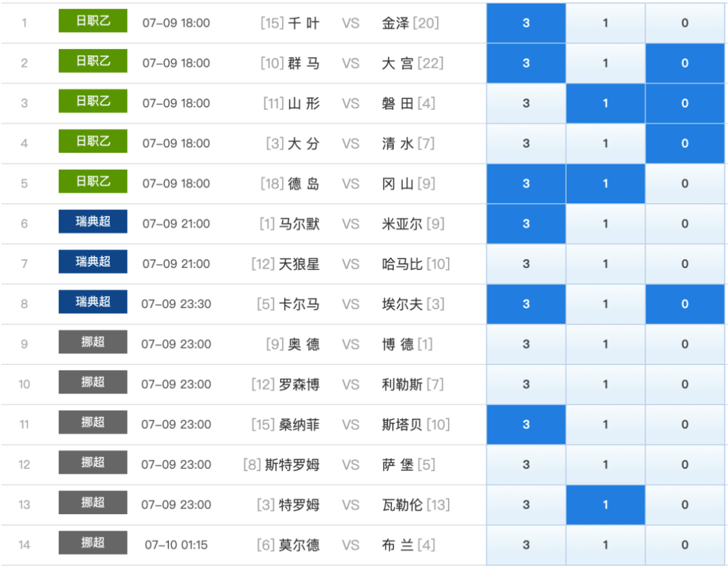
Task: Open home team 斯特罗姆 link
Action: click(x=292, y=465)
